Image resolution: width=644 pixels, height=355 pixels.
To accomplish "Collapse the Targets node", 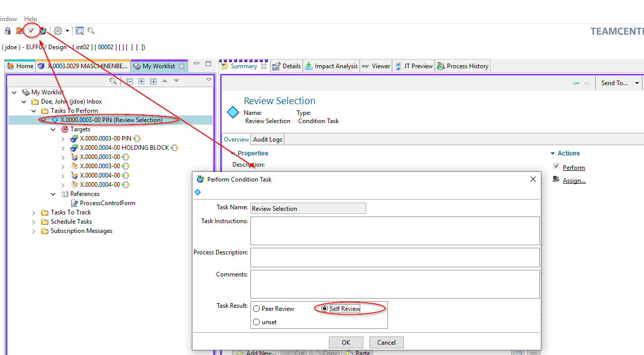I will pos(53,130).
